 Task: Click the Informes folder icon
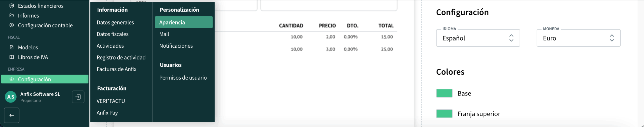12,15
